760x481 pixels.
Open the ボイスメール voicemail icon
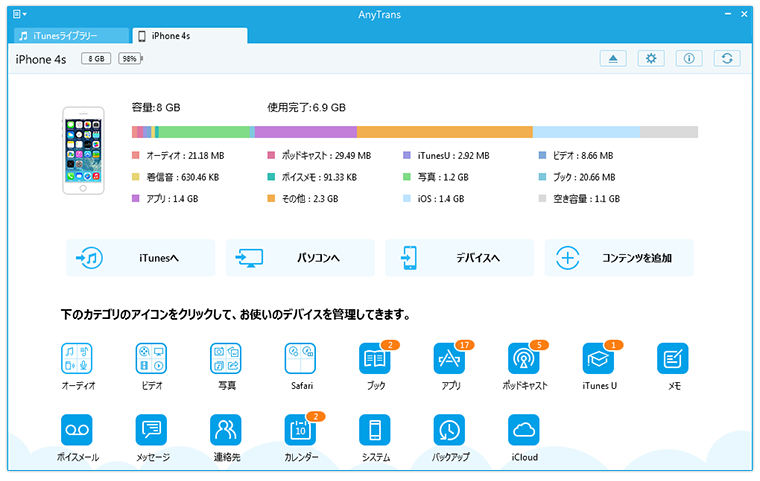point(77,430)
